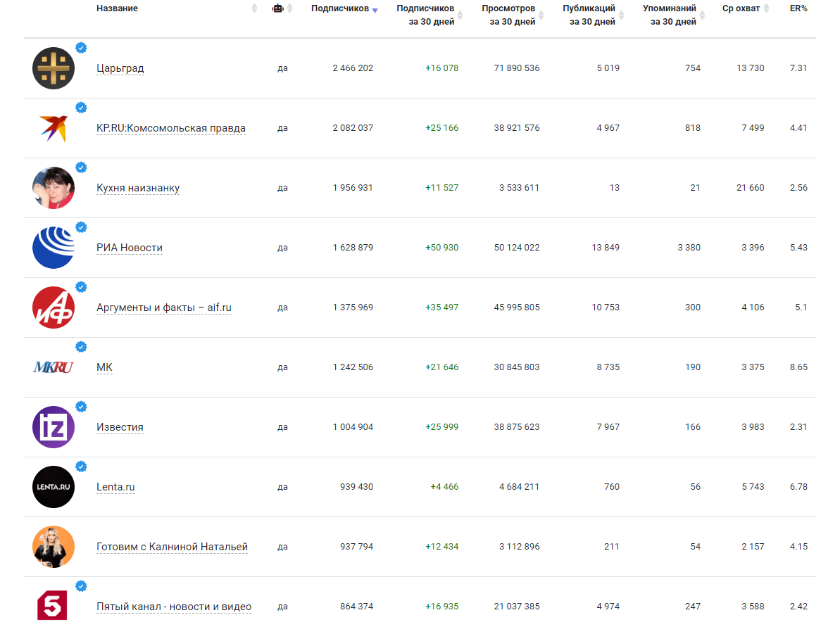
Task: Sort by Упоминаний за 30 дней arrows
Action: pos(702,15)
